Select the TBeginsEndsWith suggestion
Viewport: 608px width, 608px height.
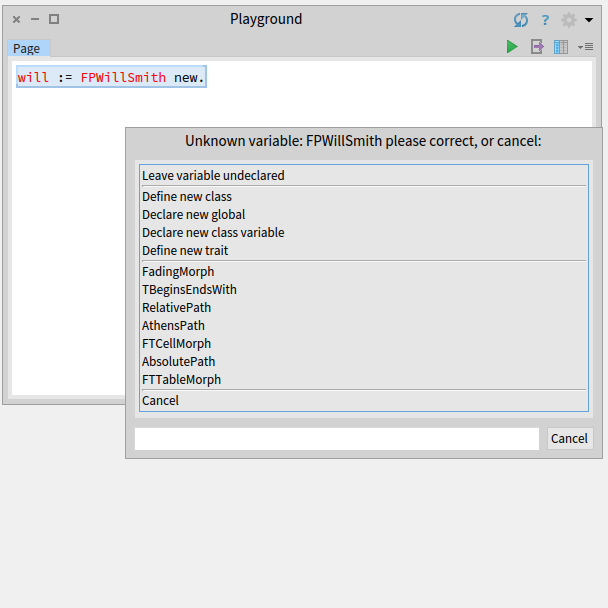(364, 290)
